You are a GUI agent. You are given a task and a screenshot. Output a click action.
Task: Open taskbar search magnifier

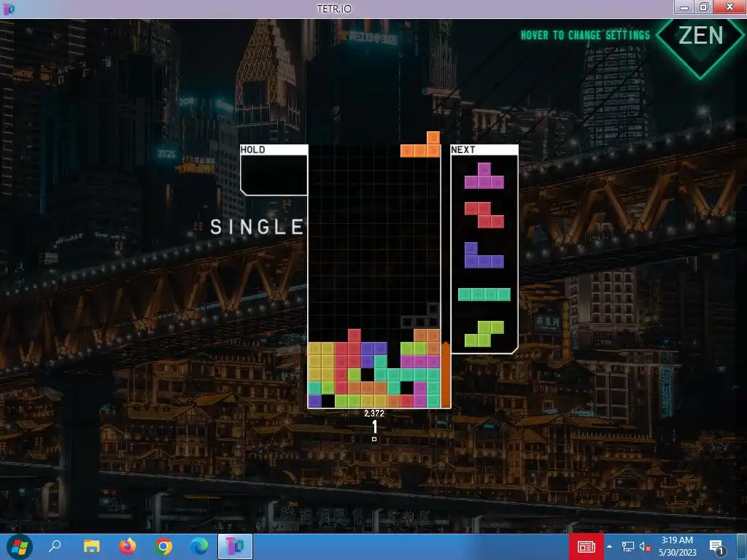coord(55,546)
